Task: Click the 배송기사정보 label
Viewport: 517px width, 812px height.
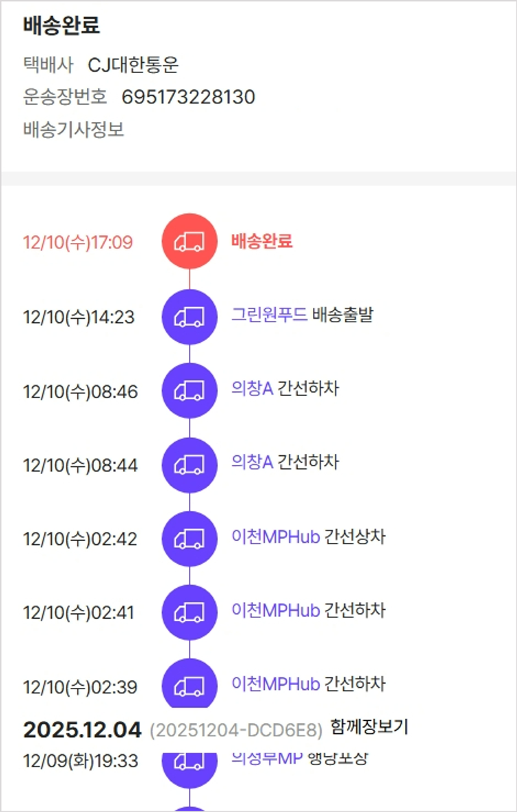Action: tap(74, 130)
